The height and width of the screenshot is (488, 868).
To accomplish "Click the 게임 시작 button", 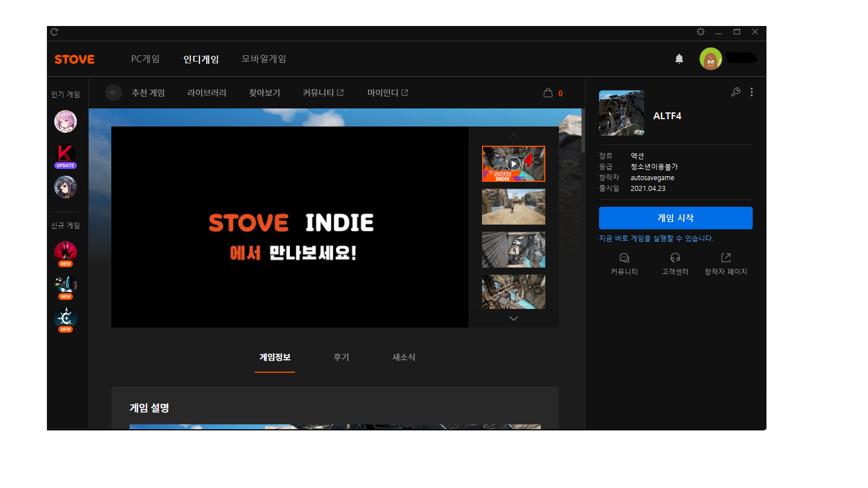I will tap(675, 218).
